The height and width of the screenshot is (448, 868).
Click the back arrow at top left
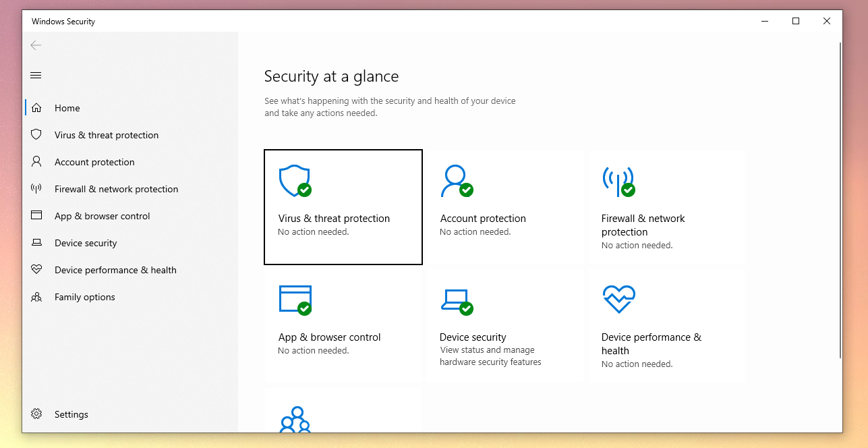(36, 45)
